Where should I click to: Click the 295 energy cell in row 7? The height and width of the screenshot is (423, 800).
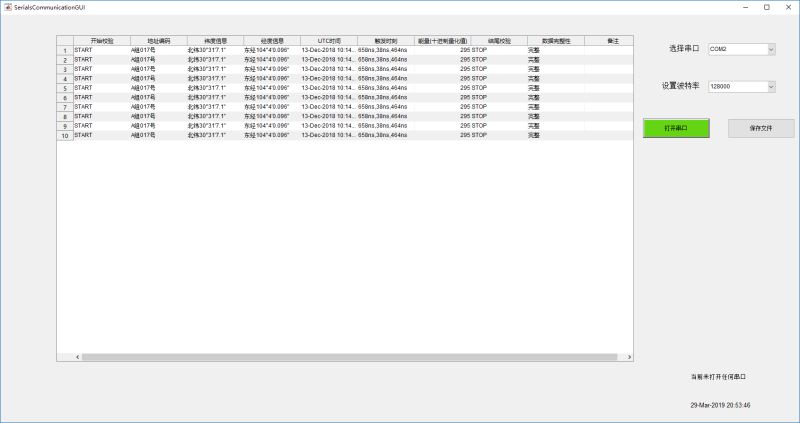(442, 107)
